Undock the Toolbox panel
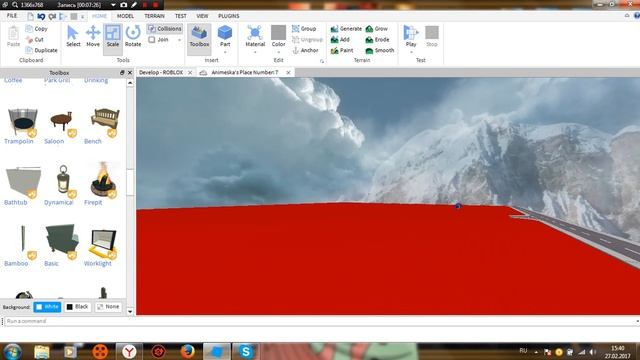 coord(122,73)
